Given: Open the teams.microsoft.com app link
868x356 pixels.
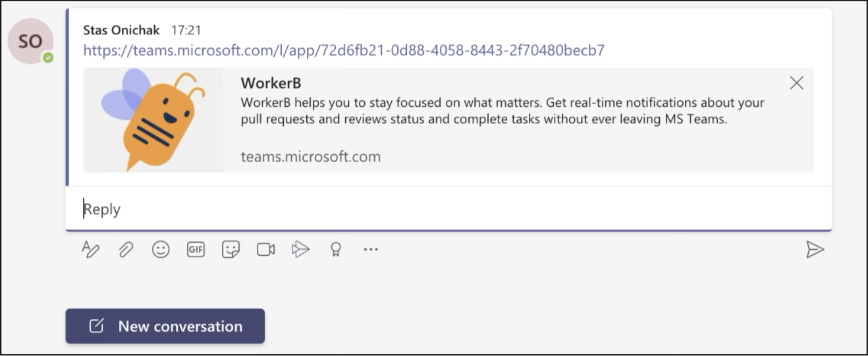Looking at the screenshot, I should tap(344, 50).
